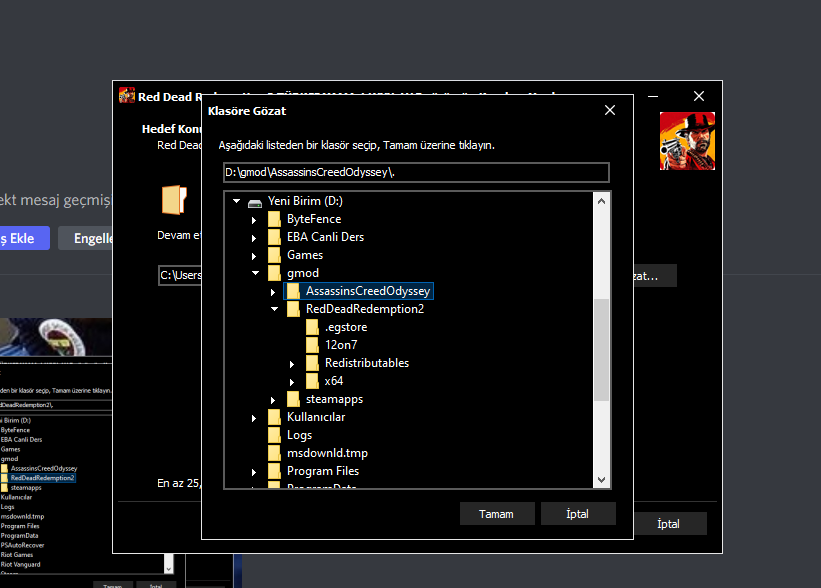Select the Redistributables folder name
This screenshot has height=588, width=821.
point(367,363)
